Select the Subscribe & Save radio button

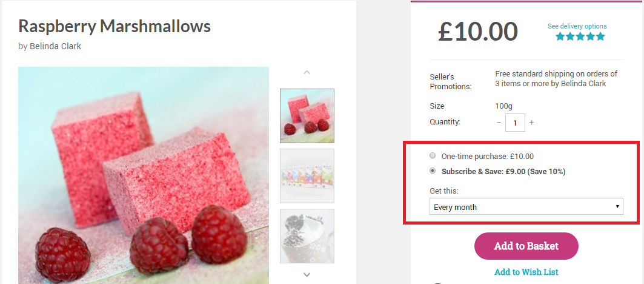pyautogui.click(x=432, y=171)
